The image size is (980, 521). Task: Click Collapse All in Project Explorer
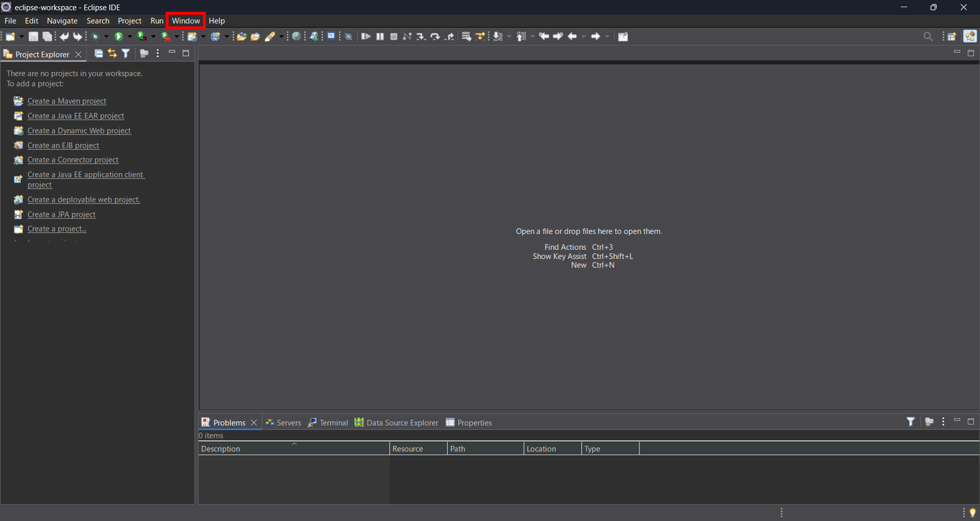tap(98, 53)
